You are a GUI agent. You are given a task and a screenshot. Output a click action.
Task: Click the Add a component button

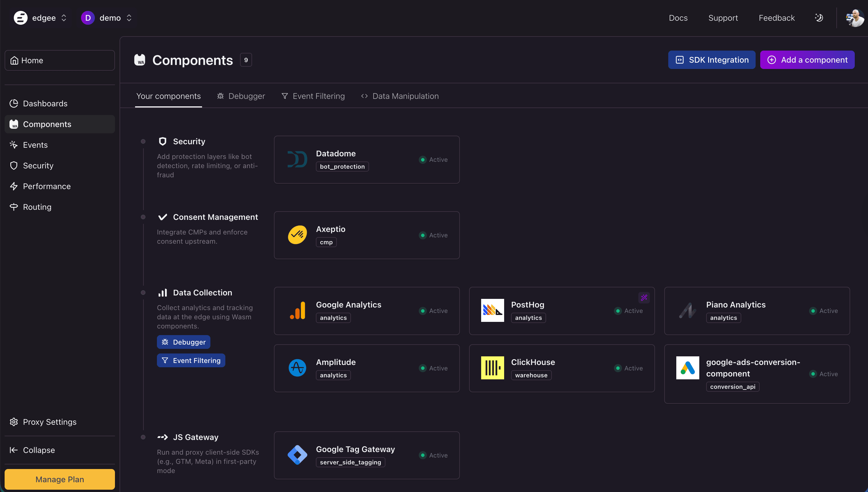tap(807, 60)
